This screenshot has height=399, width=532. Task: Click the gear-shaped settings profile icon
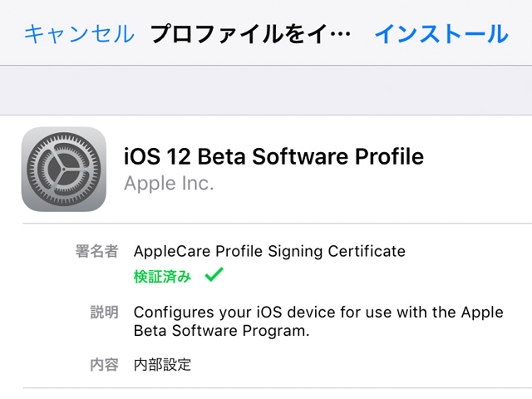pos(64,169)
